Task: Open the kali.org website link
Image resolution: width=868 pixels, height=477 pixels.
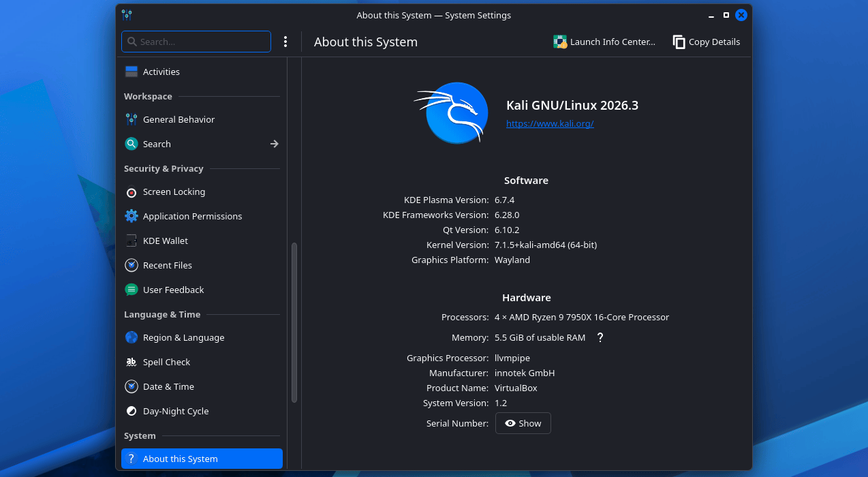Action: click(550, 123)
